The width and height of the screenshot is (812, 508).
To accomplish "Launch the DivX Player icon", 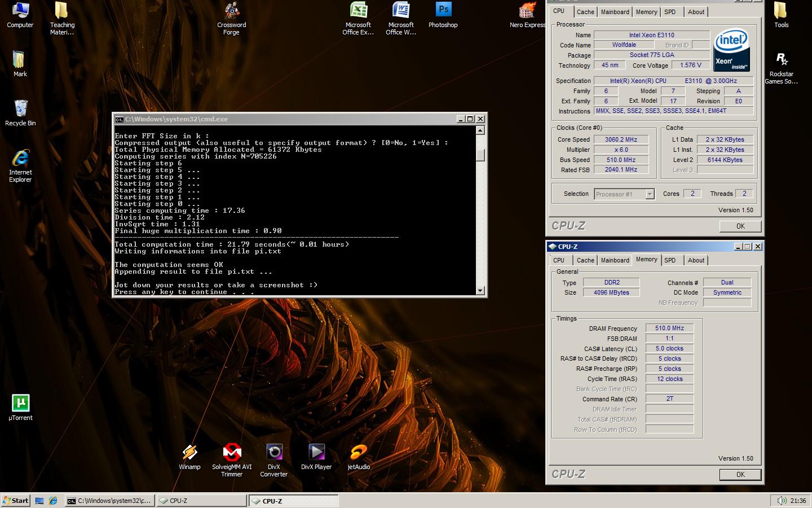I will point(316,457).
